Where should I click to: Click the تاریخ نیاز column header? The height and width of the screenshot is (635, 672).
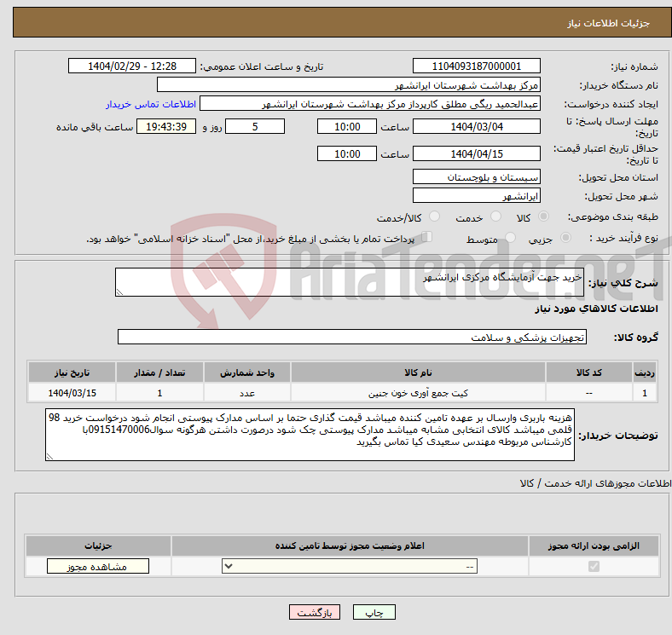[x=72, y=372]
